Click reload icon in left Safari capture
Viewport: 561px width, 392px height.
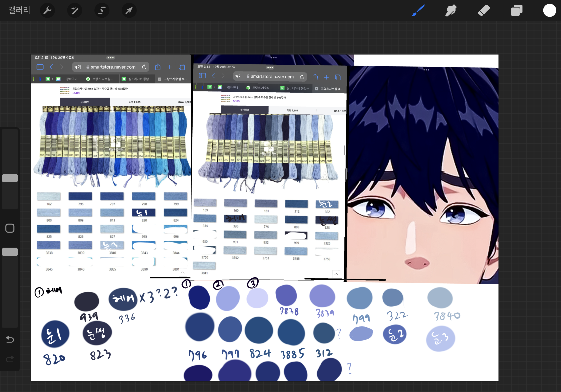pos(144,67)
